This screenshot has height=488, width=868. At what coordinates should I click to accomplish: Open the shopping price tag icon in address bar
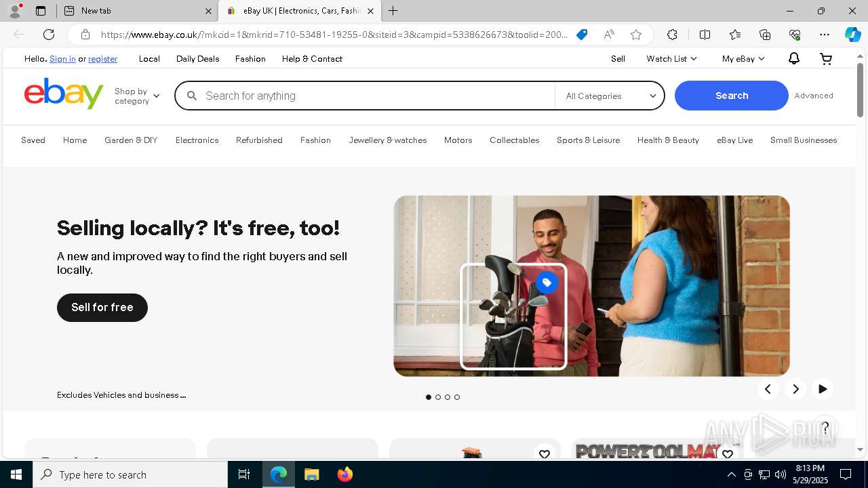point(582,35)
